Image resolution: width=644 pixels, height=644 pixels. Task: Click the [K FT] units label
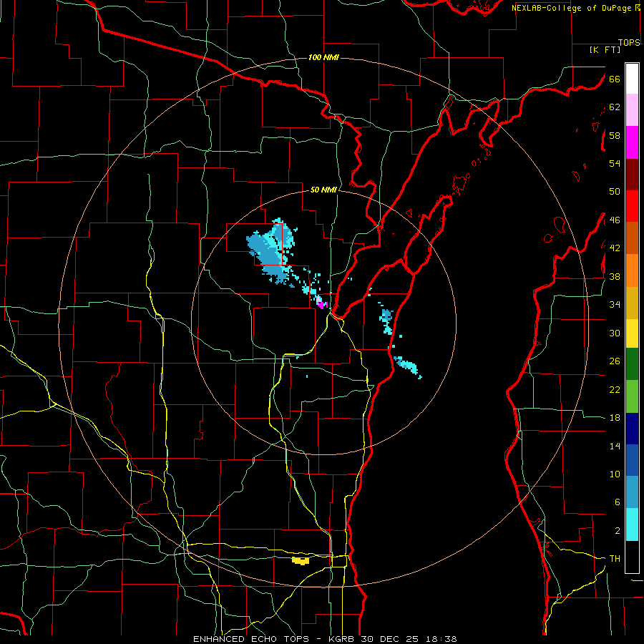pyautogui.click(x=605, y=50)
